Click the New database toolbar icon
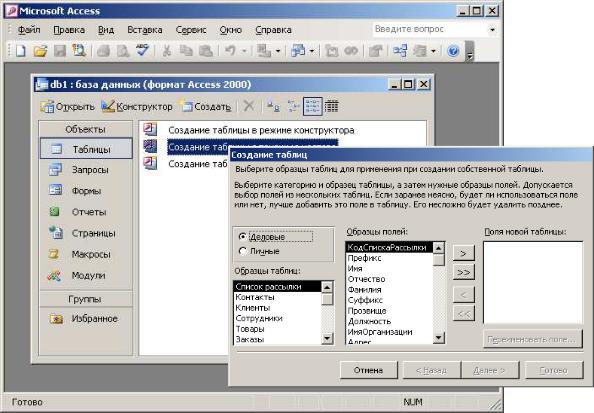594x413 pixels. pos(20,50)
